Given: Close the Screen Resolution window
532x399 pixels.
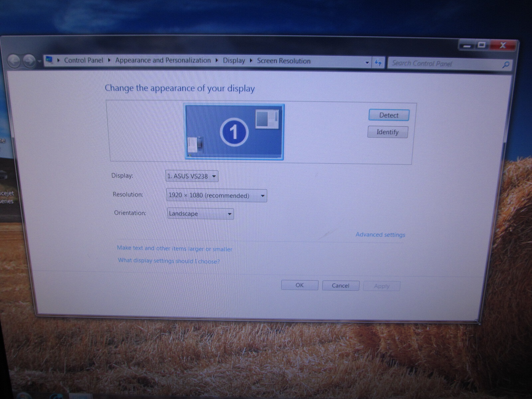Looking at the screenshot, I should 503,45.
